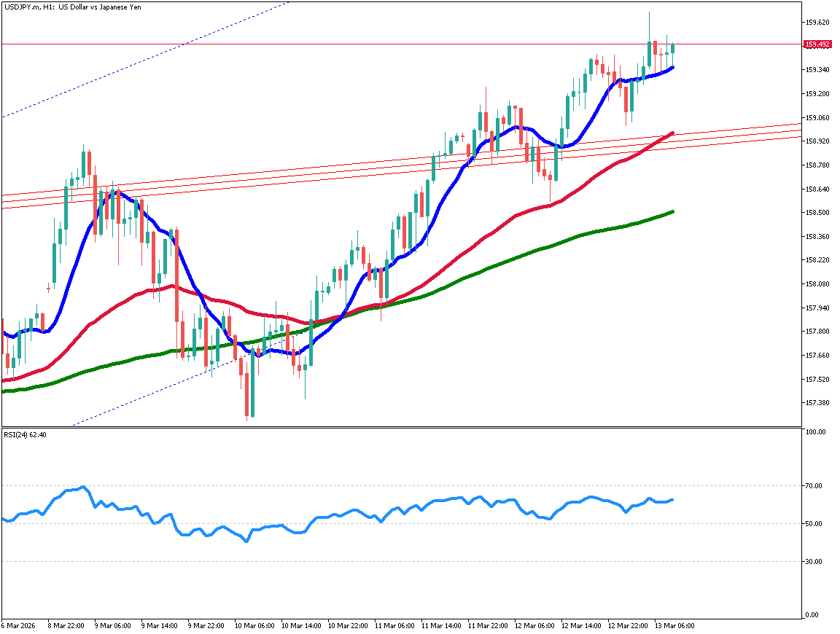Click the USDJPY.m H1 chart title
This screenshot has height=634, width=840.
point(71,7)
